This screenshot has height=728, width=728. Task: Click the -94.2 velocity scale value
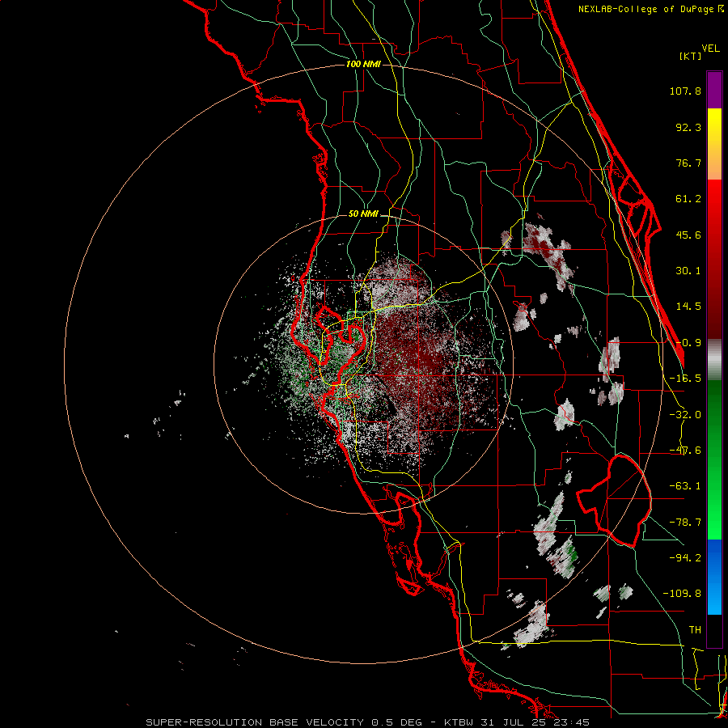tap(685, 558)
